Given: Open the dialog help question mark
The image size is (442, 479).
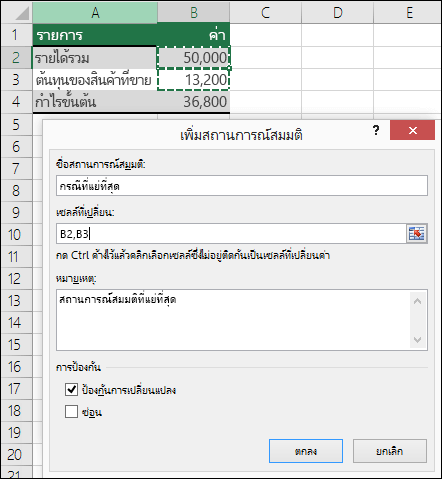Looking at the screenshot, I should (x=376, y=130).
